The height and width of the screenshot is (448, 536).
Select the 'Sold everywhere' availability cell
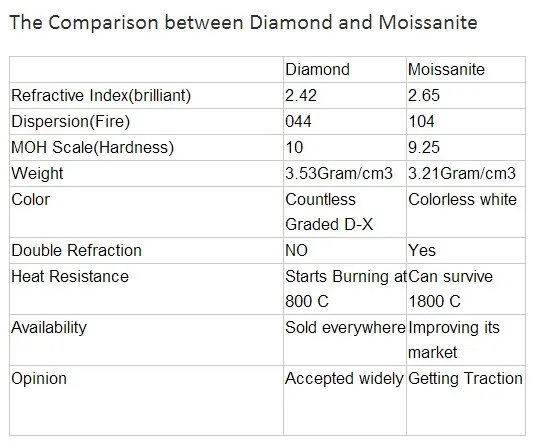click(345, 328)
